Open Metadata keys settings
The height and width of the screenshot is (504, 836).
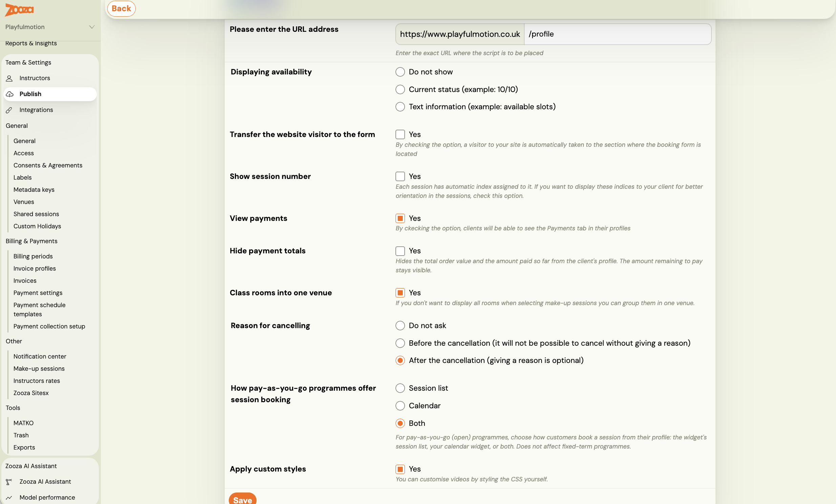tap(34, 190)
